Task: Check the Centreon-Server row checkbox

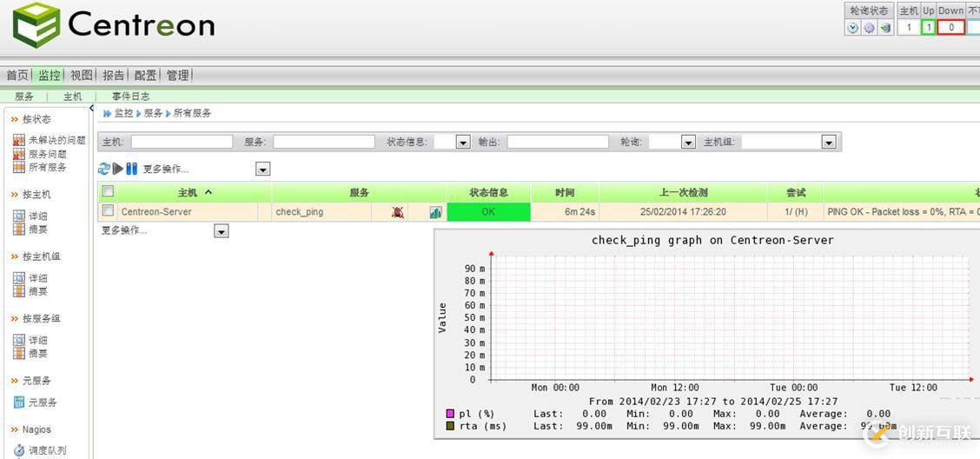Action: [x=108, y=210]
